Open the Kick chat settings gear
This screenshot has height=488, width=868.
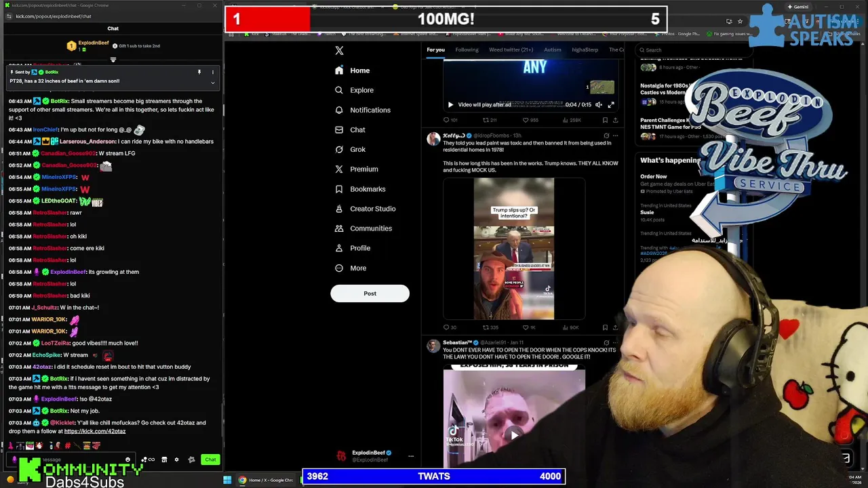(176, 460)
